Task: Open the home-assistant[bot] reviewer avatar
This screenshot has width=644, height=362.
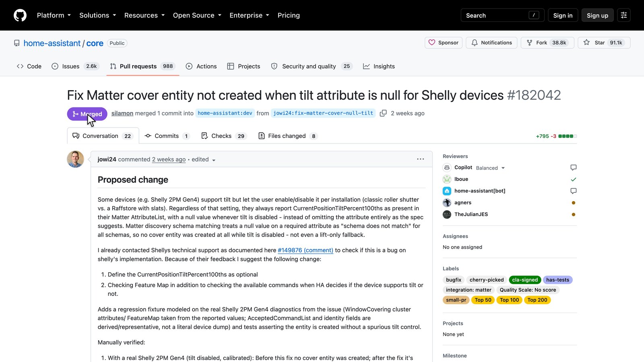Action: click(x=447, y=191)
